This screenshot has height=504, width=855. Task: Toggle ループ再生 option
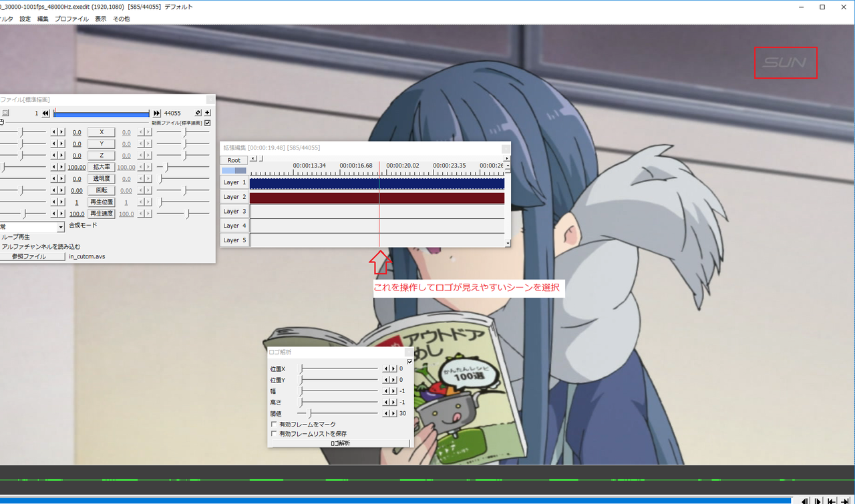[x=15, y=237]
